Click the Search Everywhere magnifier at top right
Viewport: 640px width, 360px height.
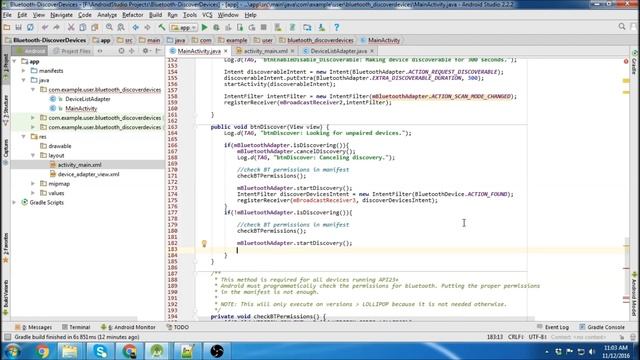[622, 27]
